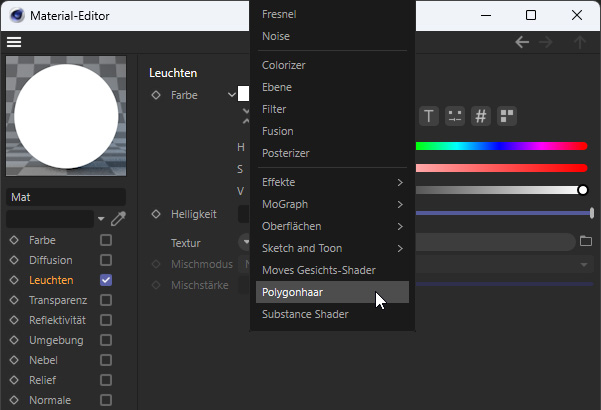Select Filter from shader menu
Viewport: 601px width, 410px height.
click(x=332, y=109)
